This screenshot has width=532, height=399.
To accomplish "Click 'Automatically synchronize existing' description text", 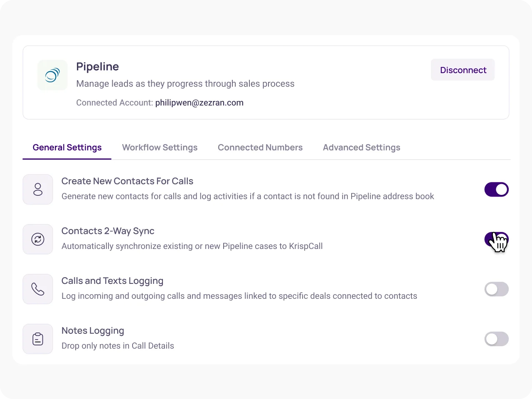I will tap(192, 246).
